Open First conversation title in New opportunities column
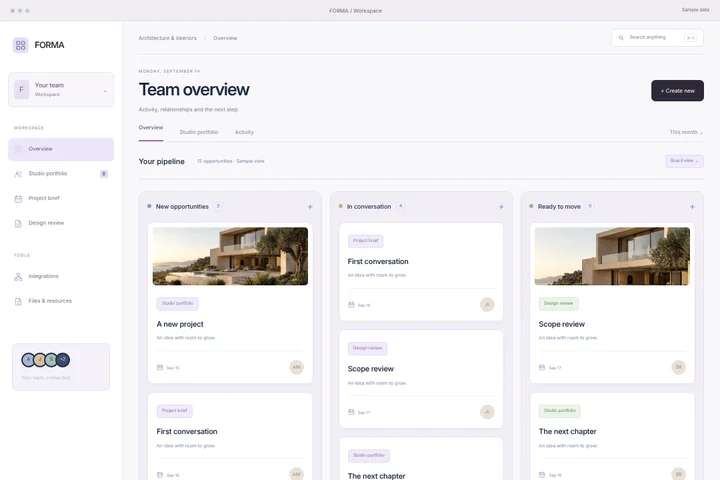The height and width of the screenshot is (480, 720). coord(187,432)
